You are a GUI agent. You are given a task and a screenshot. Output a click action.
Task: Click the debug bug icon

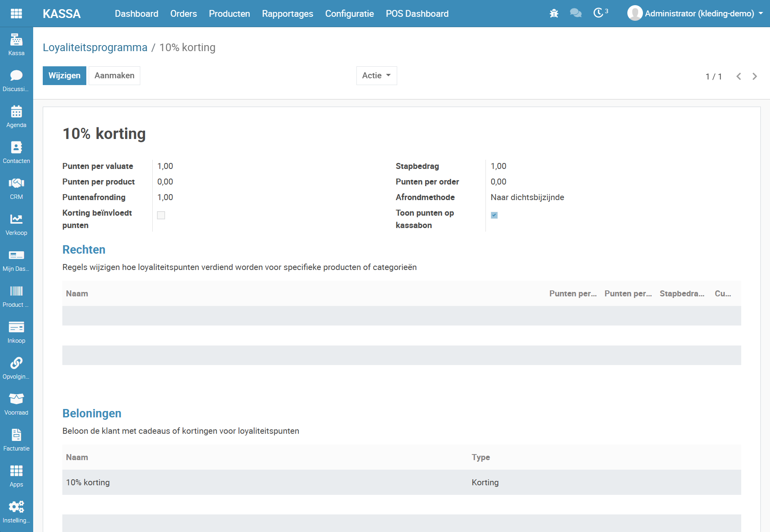[554, 14]
